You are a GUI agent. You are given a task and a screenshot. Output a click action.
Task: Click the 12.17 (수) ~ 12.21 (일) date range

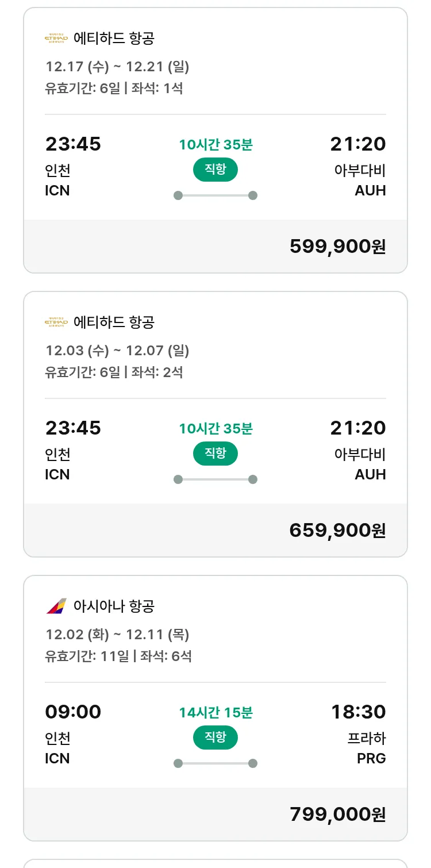pos(117,67)
